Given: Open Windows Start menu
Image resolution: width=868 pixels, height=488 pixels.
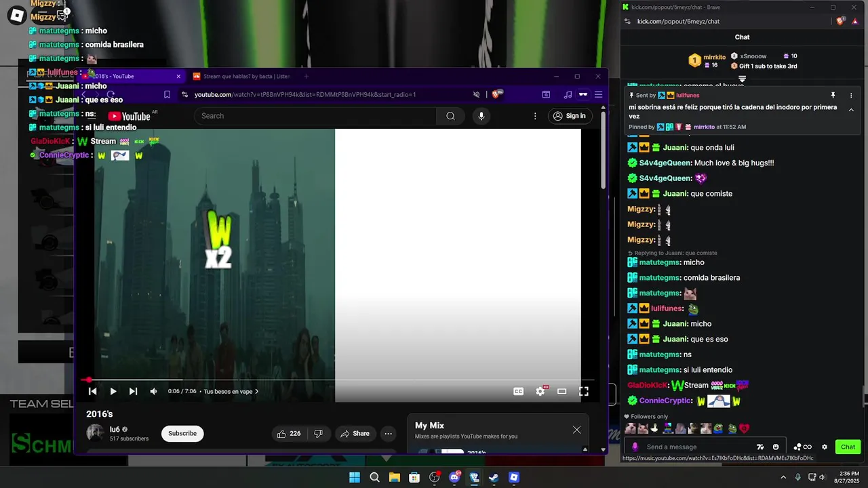Looking at the screenshot, I should 355,477.
